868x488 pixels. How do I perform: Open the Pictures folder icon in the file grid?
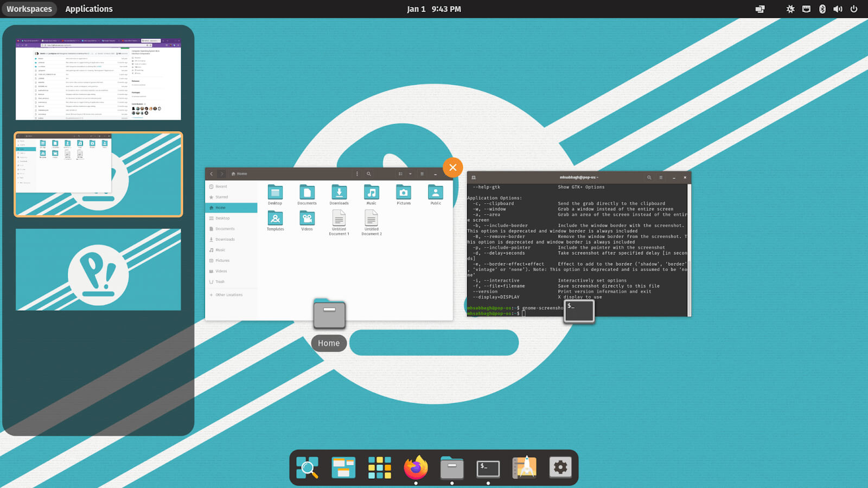(x=404, y=195)
